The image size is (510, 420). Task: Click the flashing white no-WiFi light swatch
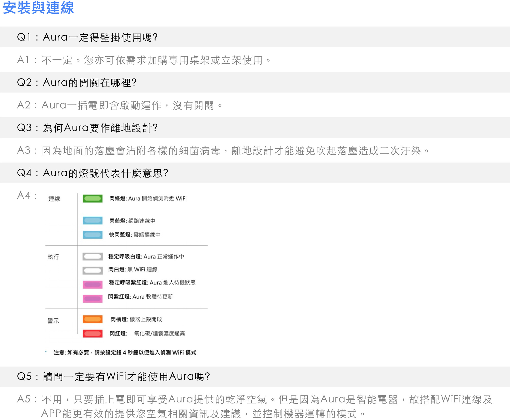click(x=93, y=270)
